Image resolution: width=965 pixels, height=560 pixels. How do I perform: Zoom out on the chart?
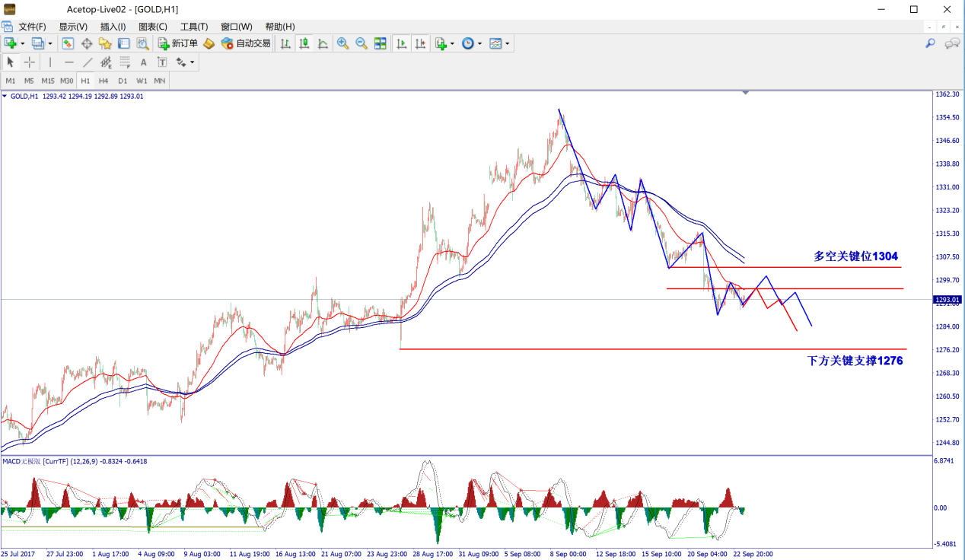[x=361, y=43]
